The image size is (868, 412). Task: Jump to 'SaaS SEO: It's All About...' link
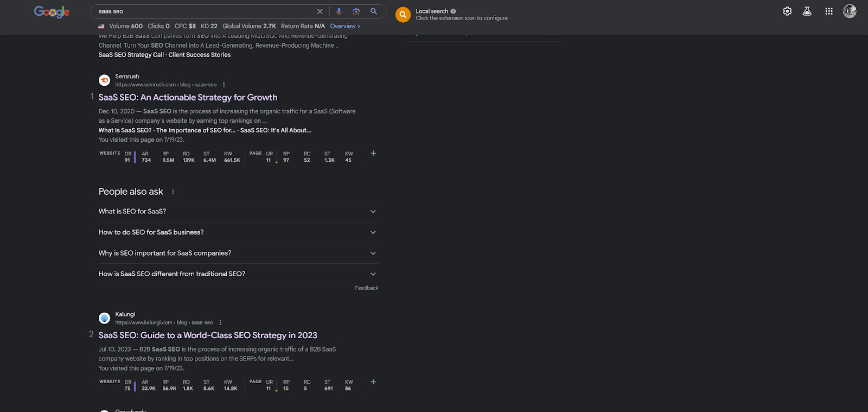(276, 130)
